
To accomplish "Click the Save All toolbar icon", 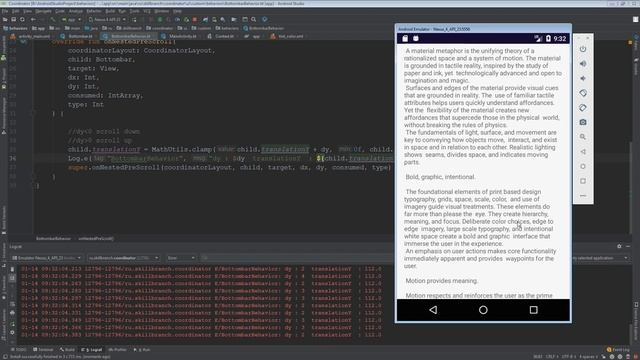I will (x=13, y=20).
